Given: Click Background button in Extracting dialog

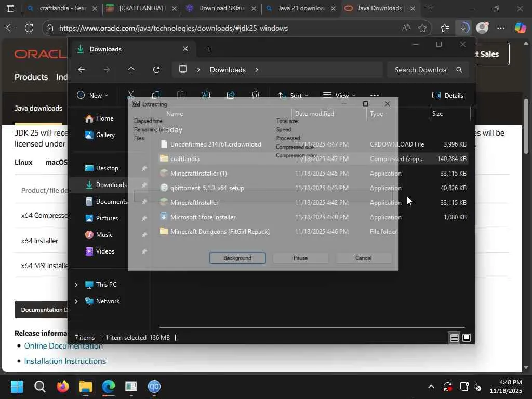Looking at the screenshot, I should (237, 258).
